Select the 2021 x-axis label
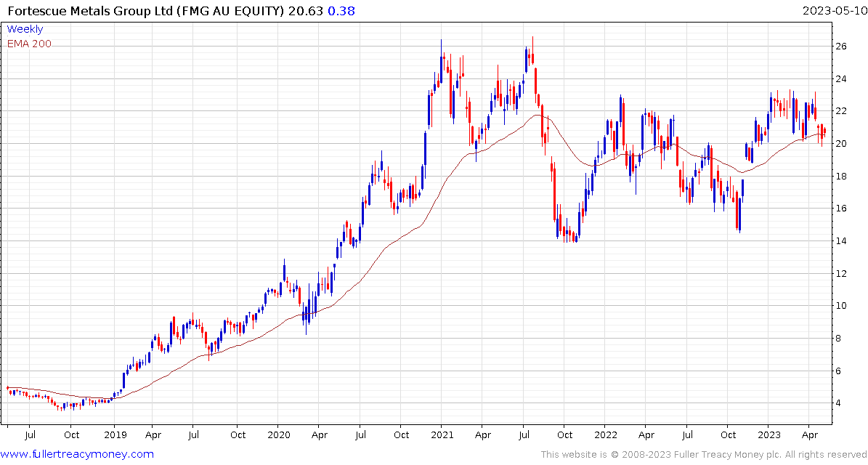 click(441, 434)
